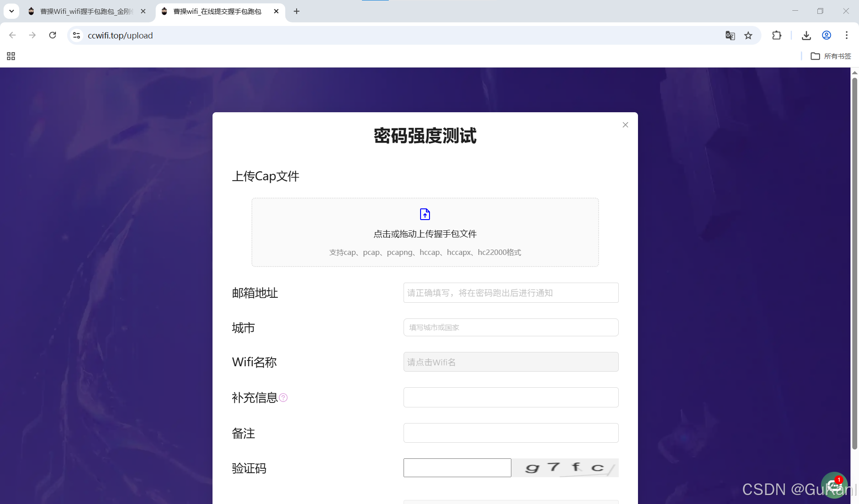This screenshot has height=504, width=859.
Task: Click the 点击或拖动上传握手包文件 upload area
Action: 425,233
